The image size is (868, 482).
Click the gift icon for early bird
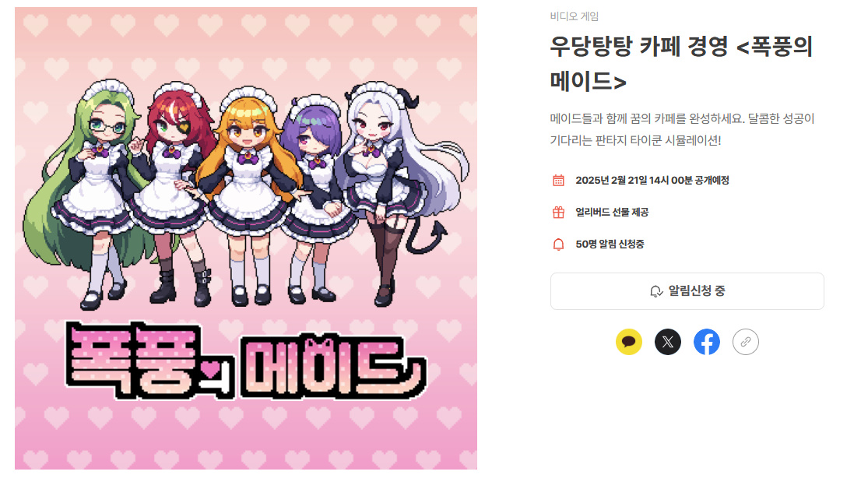pos(558,213)
